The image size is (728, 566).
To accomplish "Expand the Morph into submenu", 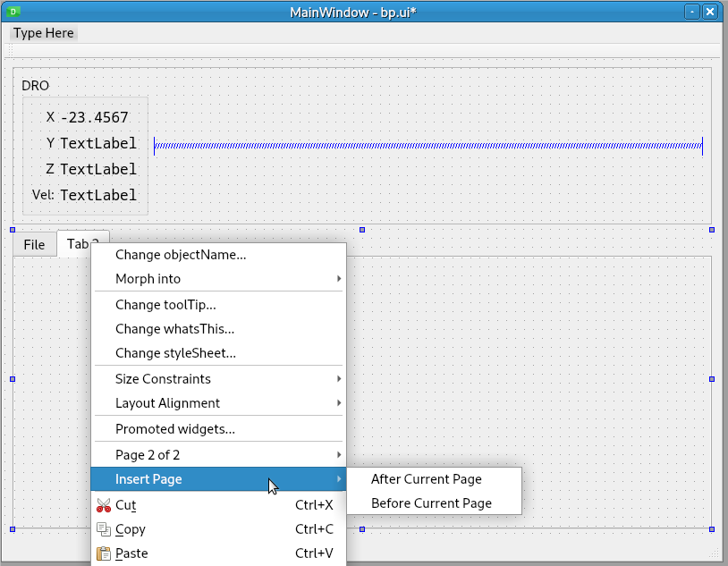I will tap(218, 279).
